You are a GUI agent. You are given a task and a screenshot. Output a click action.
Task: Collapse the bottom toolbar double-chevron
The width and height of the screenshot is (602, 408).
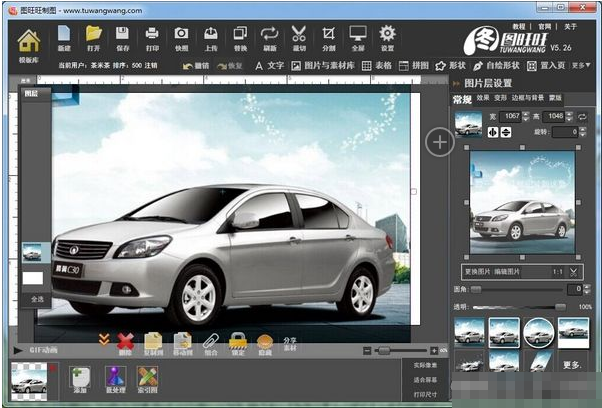tap(103, 341)
